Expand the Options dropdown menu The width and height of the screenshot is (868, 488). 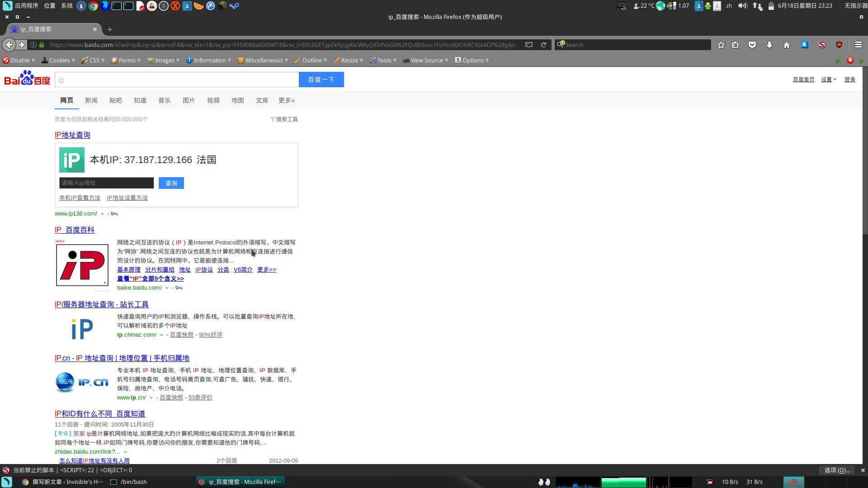pyautogui.click(x=473, y=60)
